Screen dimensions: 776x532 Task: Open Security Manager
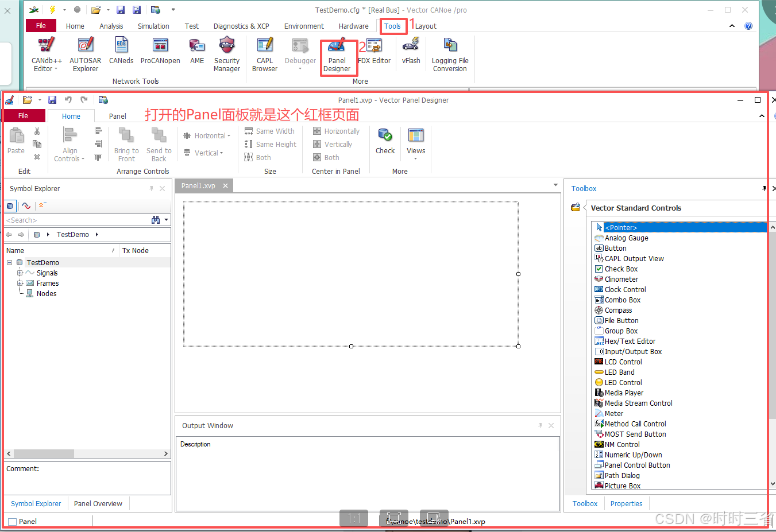tap(227, 54)
